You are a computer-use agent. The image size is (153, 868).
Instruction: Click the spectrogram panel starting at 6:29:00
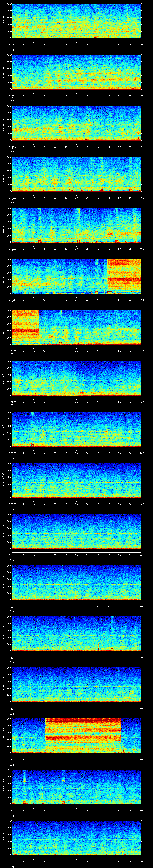click(x=76, y=787)
